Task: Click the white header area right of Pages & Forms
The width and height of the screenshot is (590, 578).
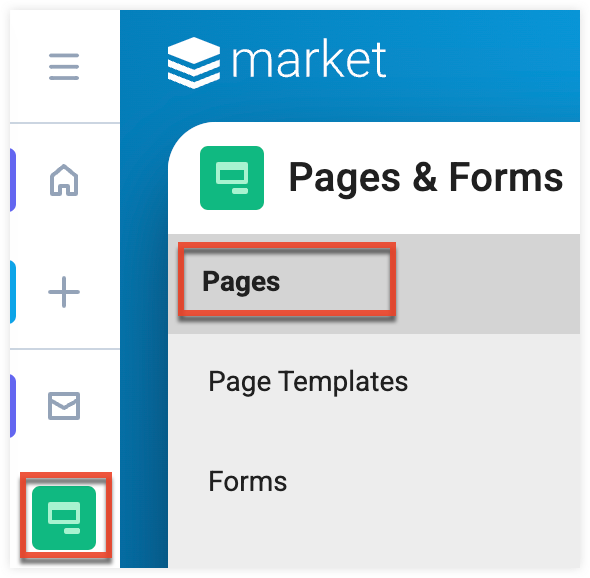Action: pos(572,178)
